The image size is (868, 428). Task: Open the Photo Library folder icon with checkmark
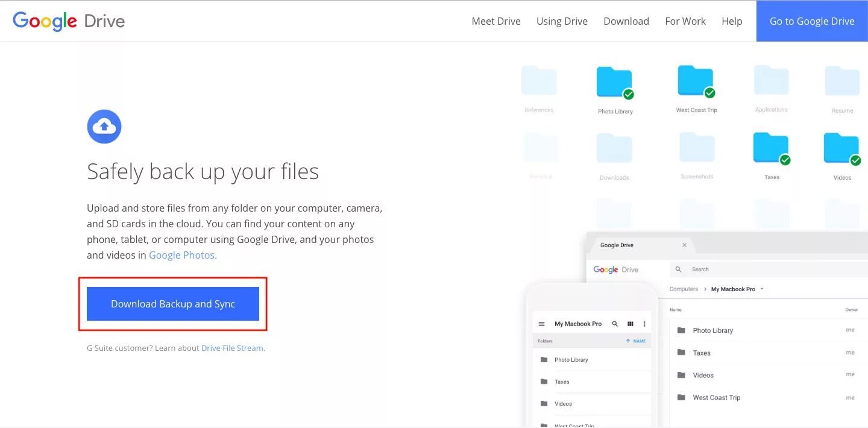coord(615,83)
